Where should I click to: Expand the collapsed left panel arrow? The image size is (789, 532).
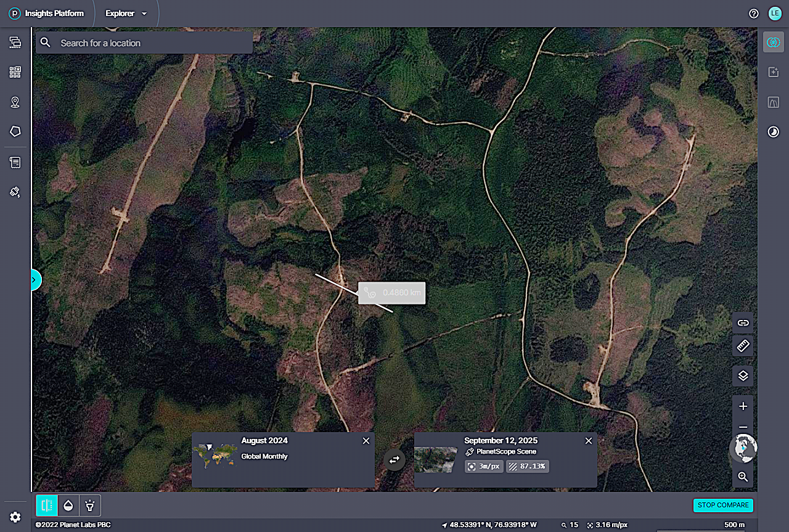(x=35, y=280)
